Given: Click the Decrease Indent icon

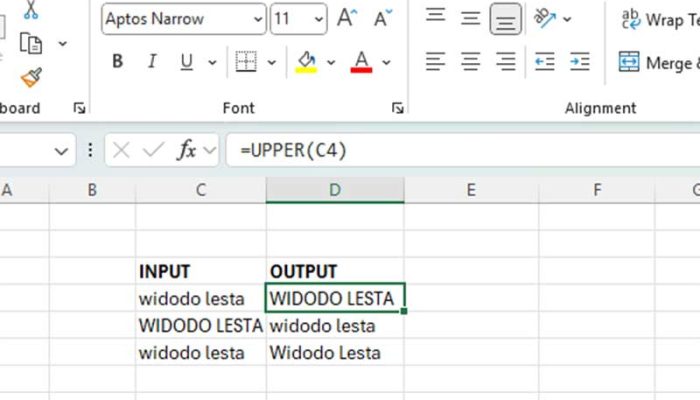Looking at the screenshot, I should [545, 62].
